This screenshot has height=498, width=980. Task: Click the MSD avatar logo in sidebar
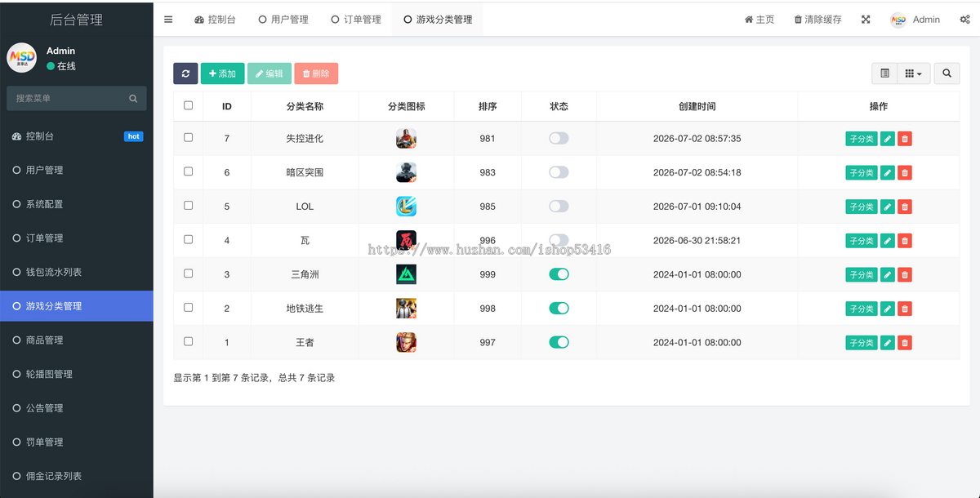point(22,58)
